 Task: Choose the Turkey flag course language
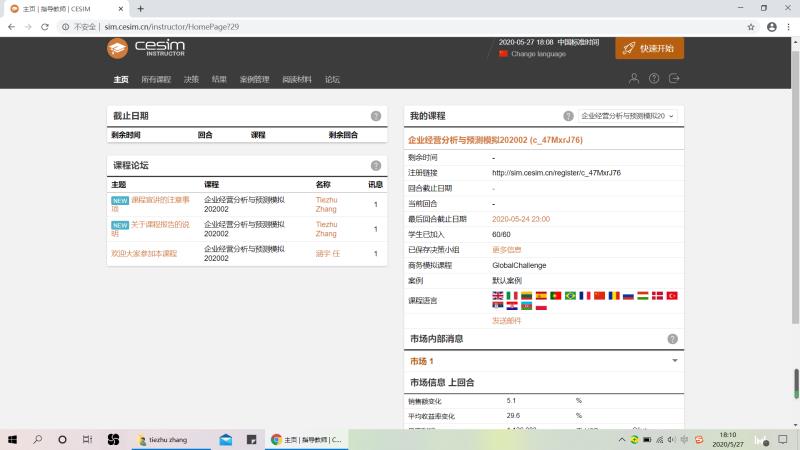pyautogui.click(x=672, y=296)
